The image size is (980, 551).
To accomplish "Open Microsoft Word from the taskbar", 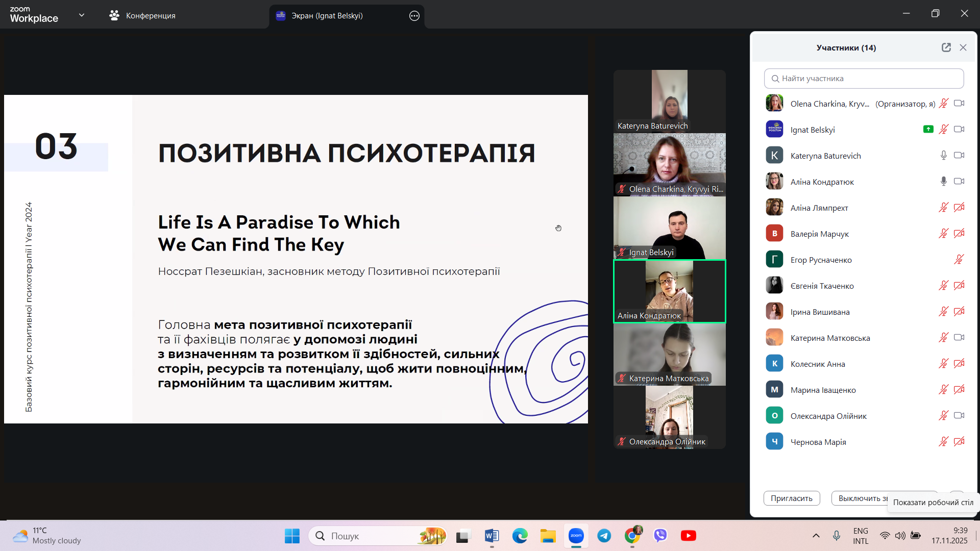I will click(x=492, y=536).
